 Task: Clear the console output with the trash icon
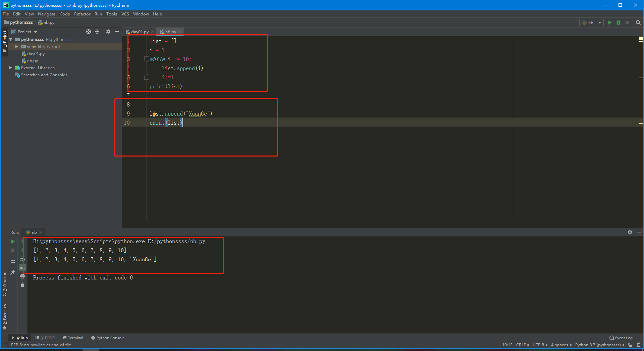click(22, 285)
